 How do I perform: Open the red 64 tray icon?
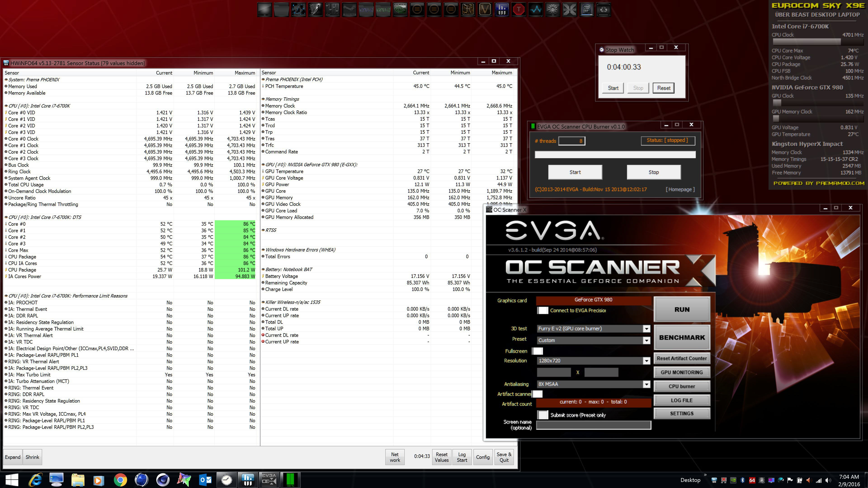752,480
